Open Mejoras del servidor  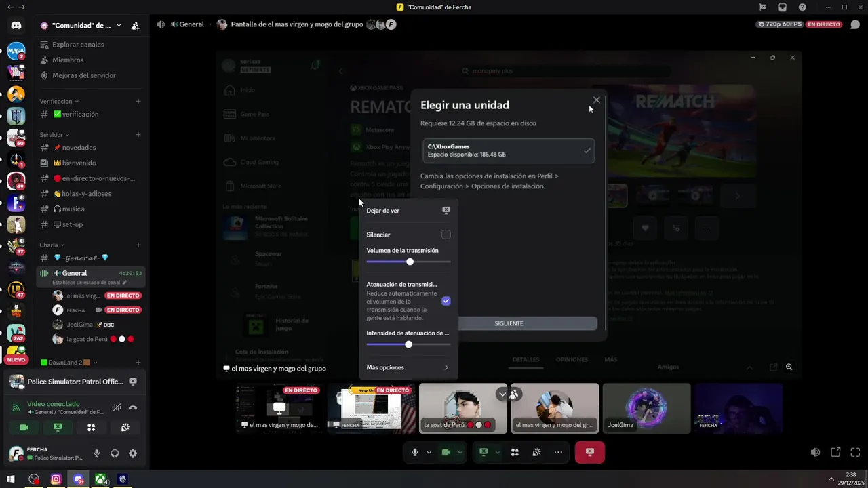[84, 75]
